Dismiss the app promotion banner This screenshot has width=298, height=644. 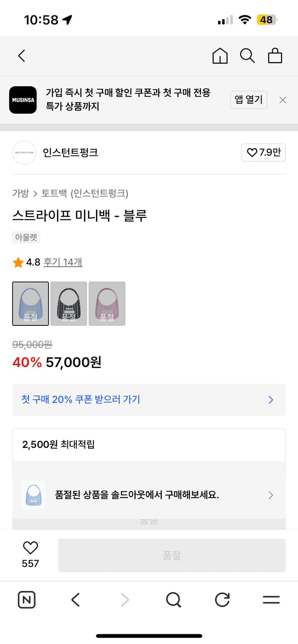pos(283,100)
